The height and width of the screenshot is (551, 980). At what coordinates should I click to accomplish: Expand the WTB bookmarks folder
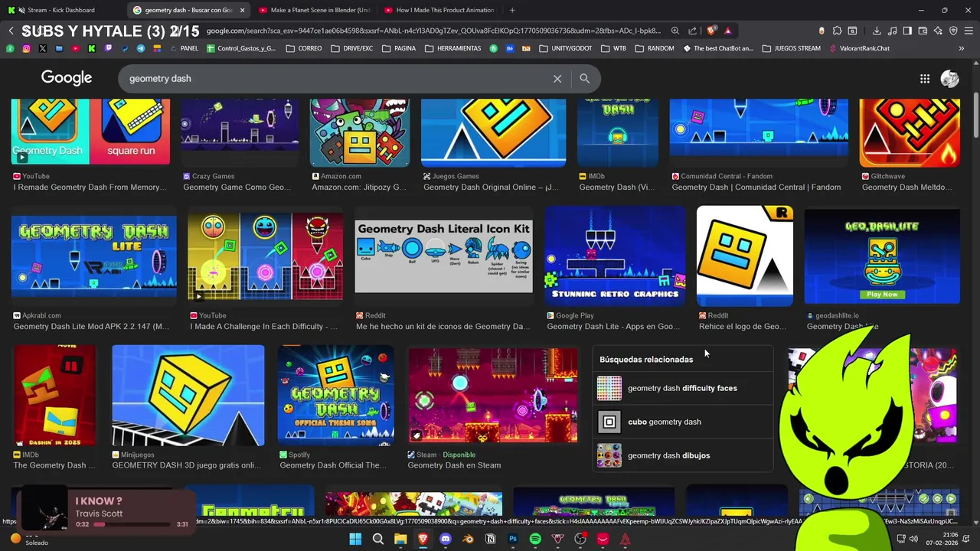click(613, 48)
